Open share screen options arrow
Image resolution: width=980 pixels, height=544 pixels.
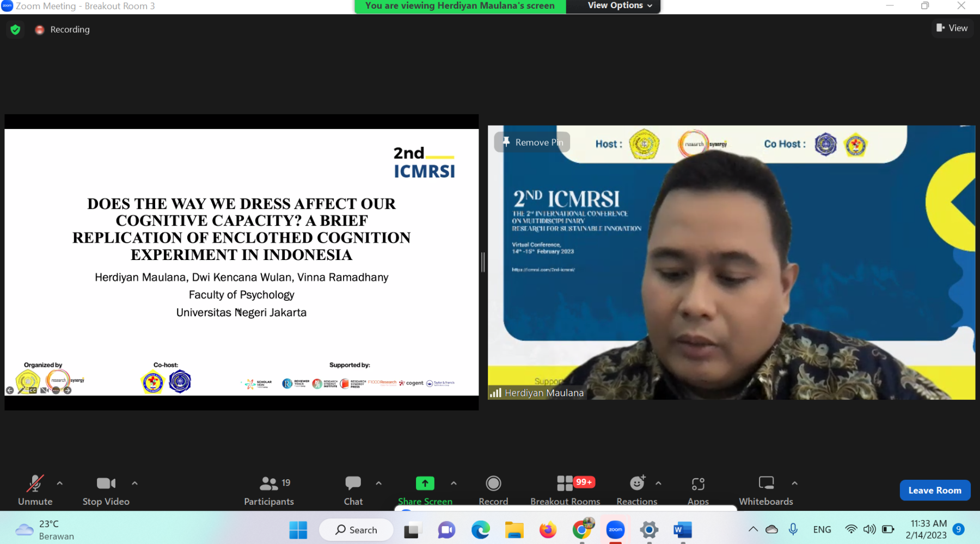454,483
